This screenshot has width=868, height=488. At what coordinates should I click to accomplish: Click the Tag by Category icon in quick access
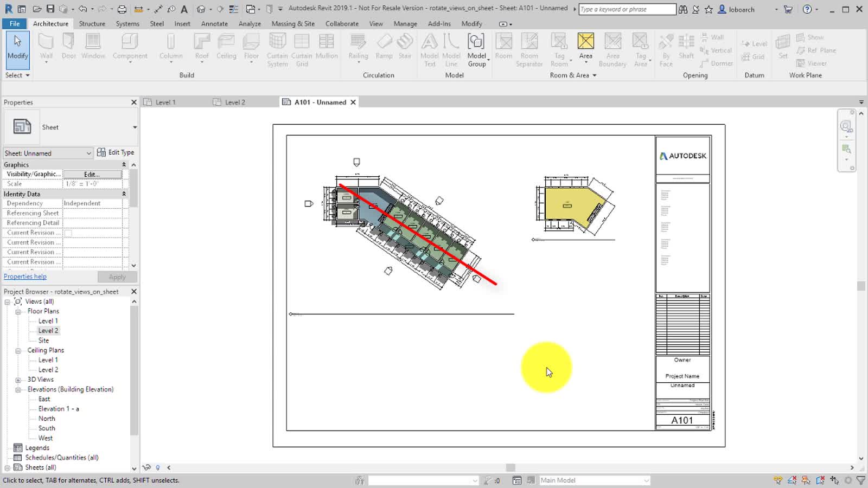tap(171, 9)
